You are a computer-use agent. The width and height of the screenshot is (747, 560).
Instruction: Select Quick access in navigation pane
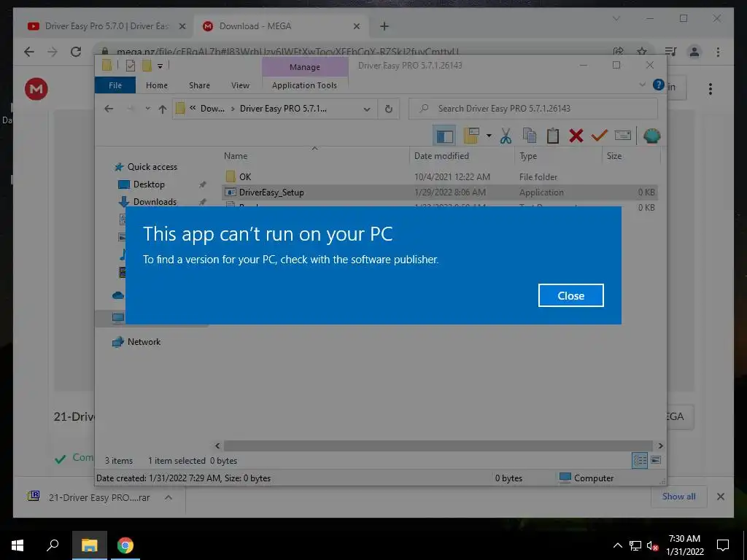(x=152, y=167)
